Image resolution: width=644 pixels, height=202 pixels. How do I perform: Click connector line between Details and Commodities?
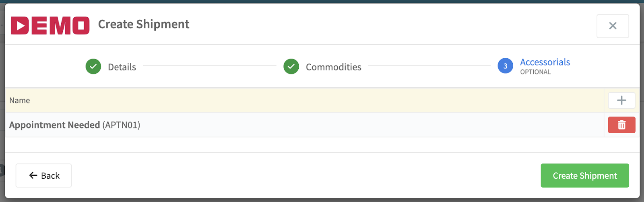coord(210,66)
